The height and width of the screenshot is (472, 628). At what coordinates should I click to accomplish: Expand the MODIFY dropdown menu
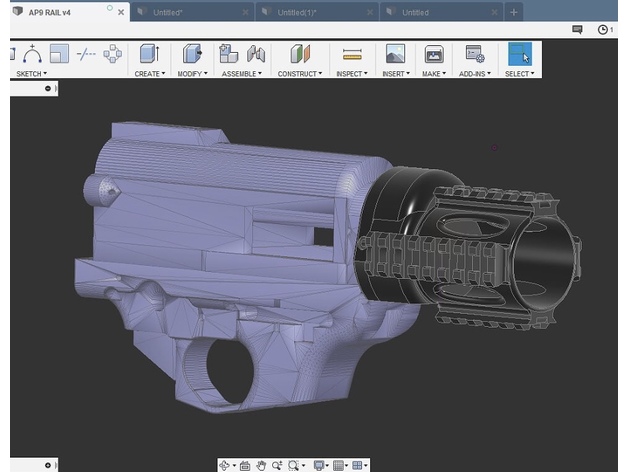click(192, 73)
